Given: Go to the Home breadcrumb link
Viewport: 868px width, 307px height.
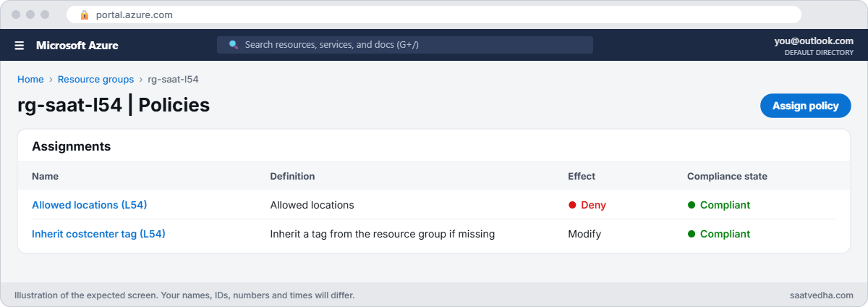Looking at the screenshot, I should pyautogui.click(x=30, y=80).
